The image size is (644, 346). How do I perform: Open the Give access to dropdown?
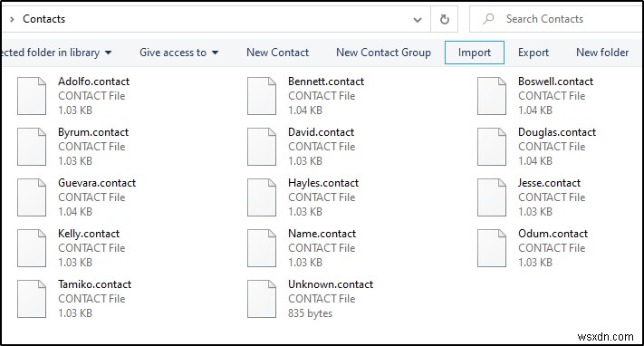(179, 53)
